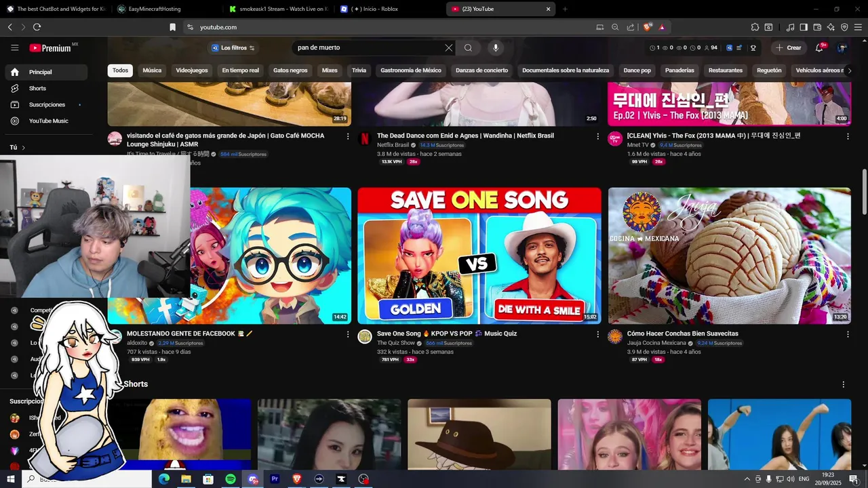The height and width of the screenshot is (488, 868).
Task: Go to Principal in the sidebar
Action: tap(46, 72)
